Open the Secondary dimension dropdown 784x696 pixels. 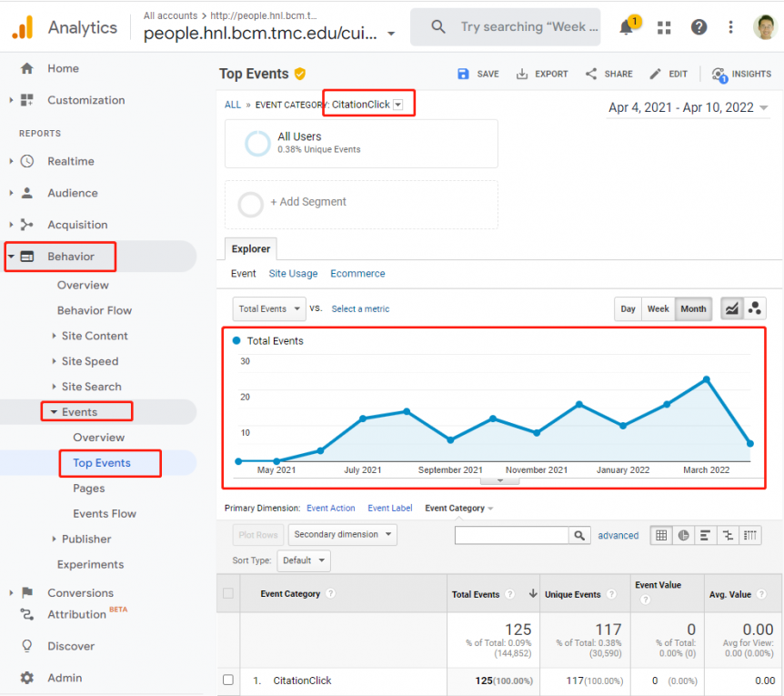pos(342,535)
